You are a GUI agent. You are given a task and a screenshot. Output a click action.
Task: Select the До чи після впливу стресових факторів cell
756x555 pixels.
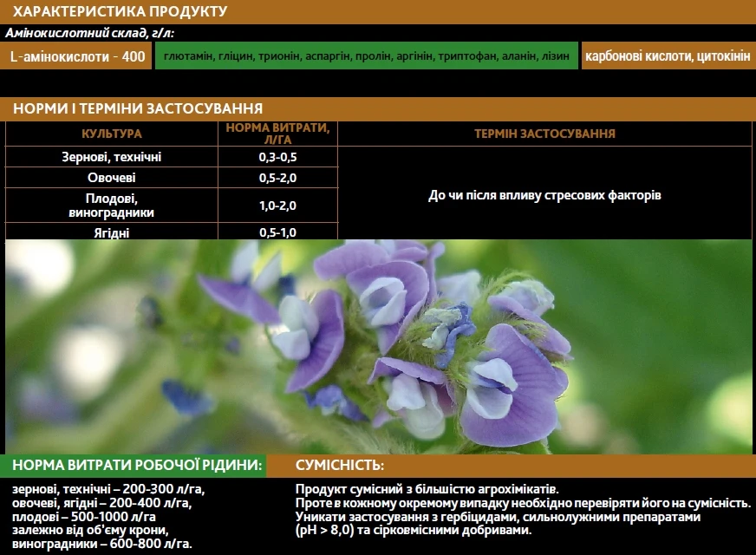[x=544, y=195]
